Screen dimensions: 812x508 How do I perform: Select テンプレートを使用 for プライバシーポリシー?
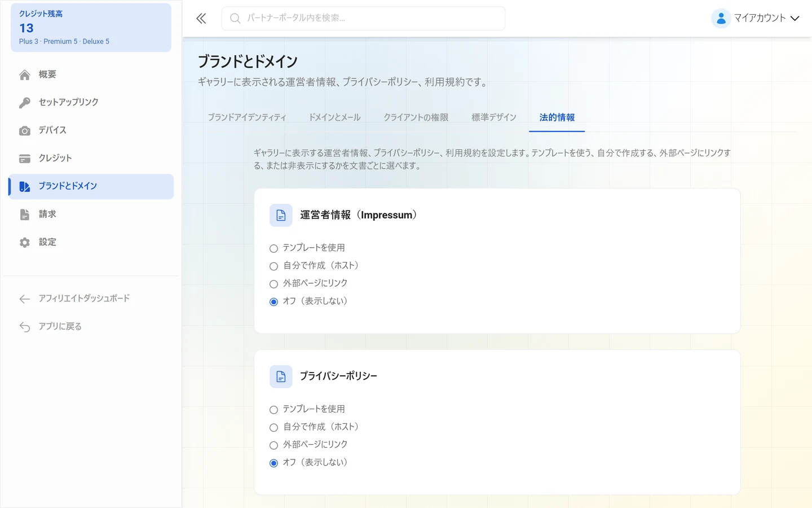pos(273,410)
